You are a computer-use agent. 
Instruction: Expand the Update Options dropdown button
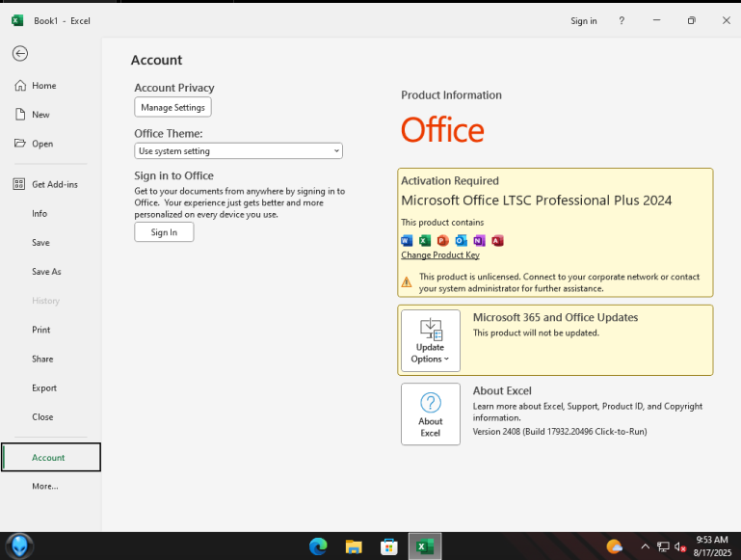point(430,340)
